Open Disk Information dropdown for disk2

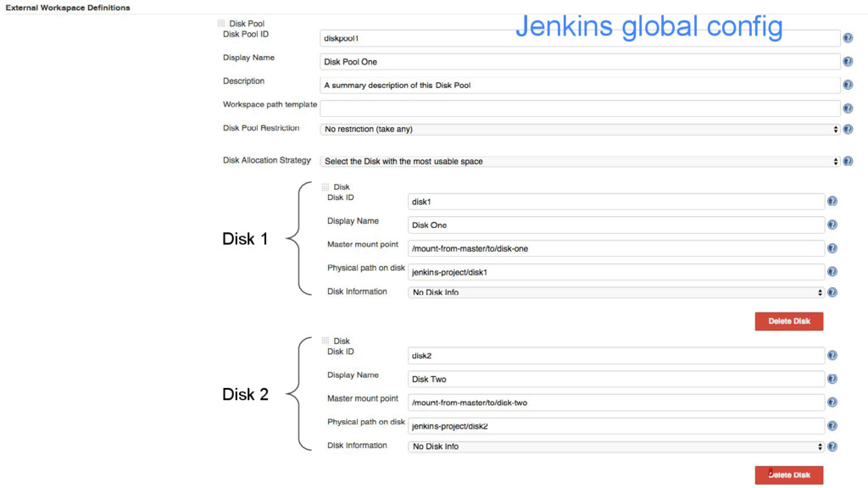pos(616,446)
